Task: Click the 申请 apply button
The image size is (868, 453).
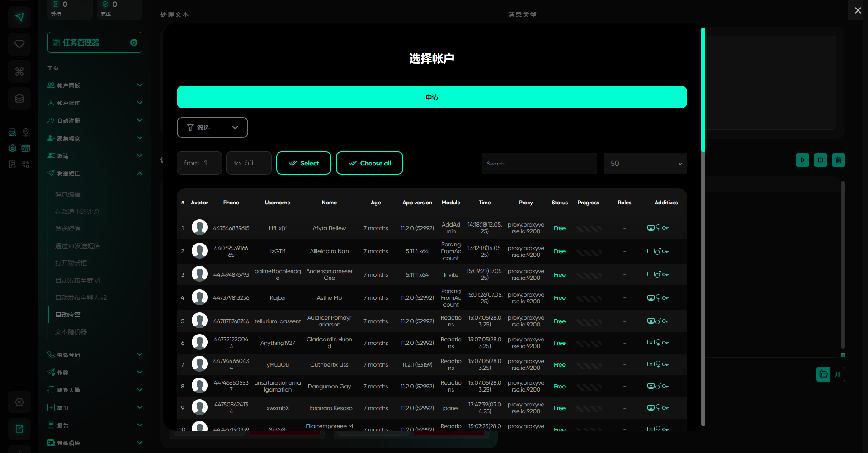Action: pos(432,97)
